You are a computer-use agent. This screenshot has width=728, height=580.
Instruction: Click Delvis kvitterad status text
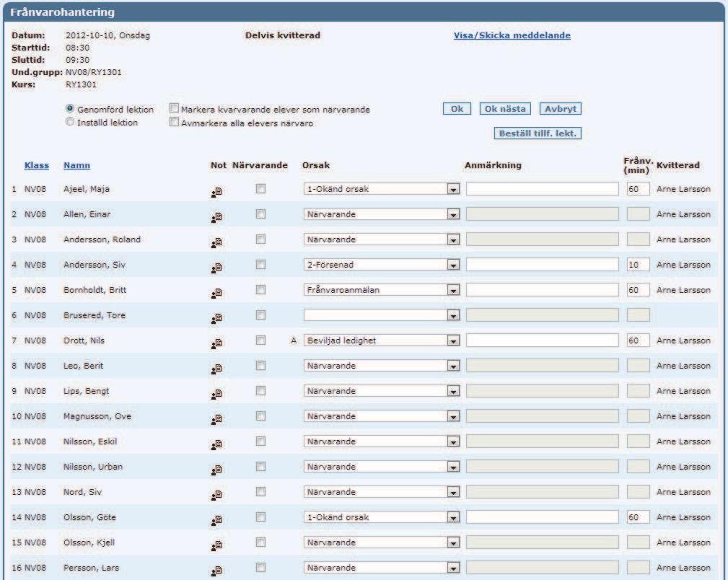tap(283, 35)
